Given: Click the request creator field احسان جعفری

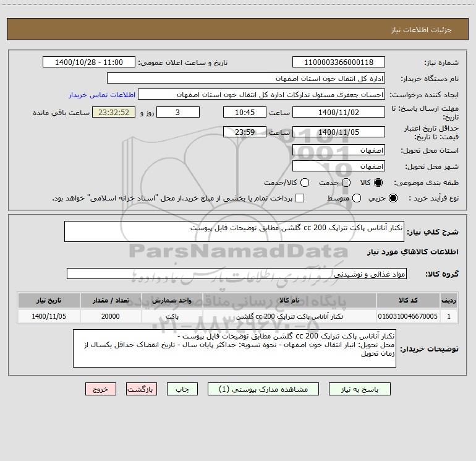Looking at the screenshot, I should pos(261,95).
